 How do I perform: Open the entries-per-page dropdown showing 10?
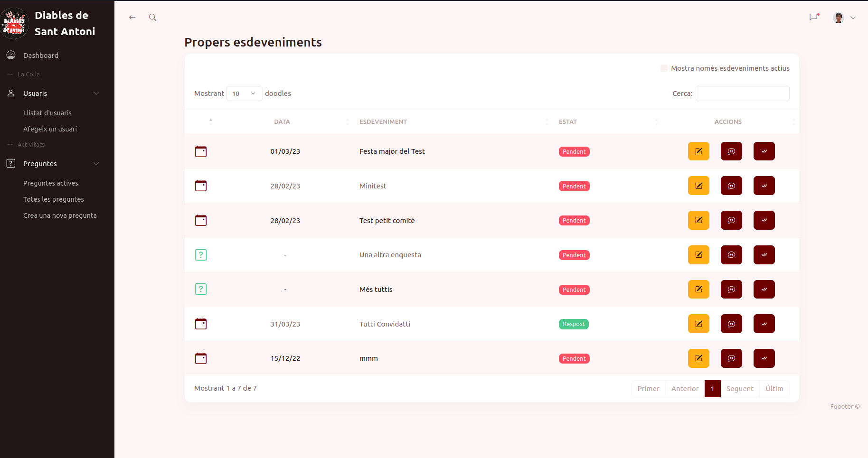(x=244, y=93)
